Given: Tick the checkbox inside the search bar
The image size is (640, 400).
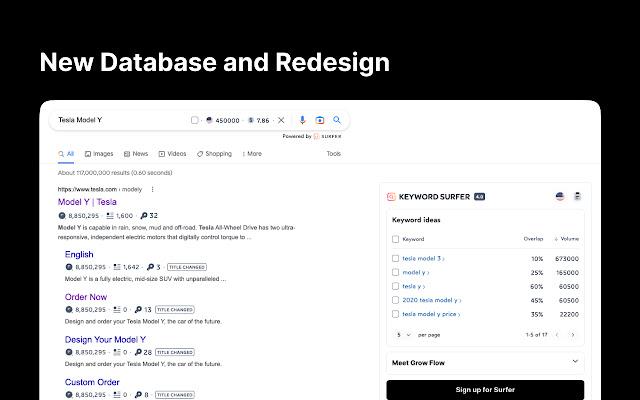Looking at the screenshot, I should (x=195, y=120).
